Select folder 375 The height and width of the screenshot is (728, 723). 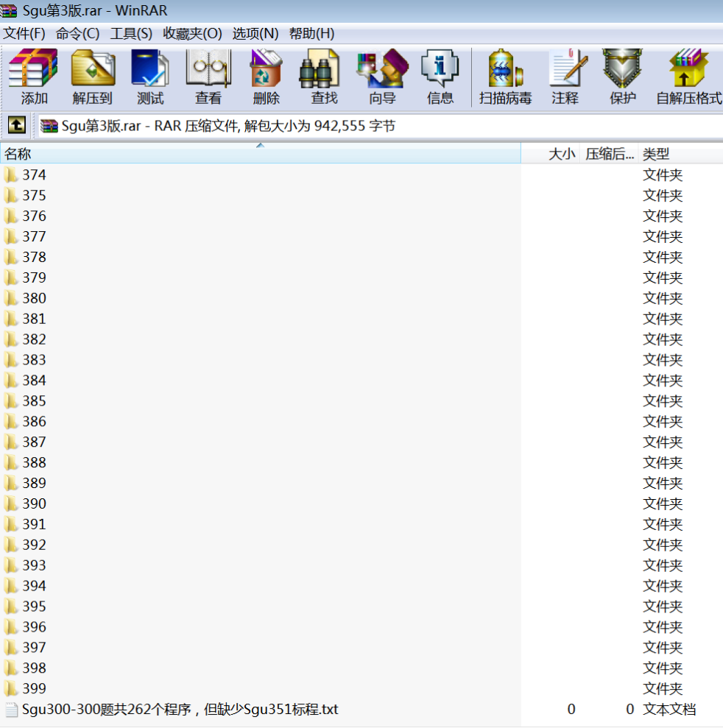[x=34, y=196]
